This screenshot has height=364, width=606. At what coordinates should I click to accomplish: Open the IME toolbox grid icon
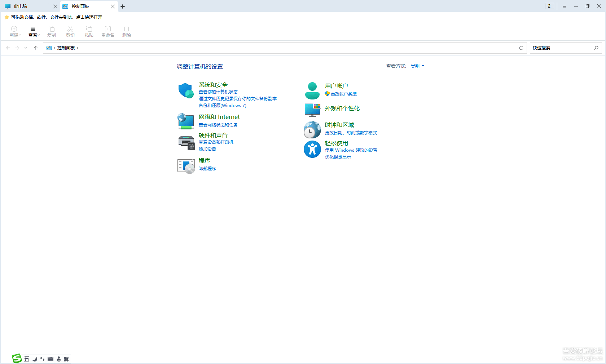66,359
